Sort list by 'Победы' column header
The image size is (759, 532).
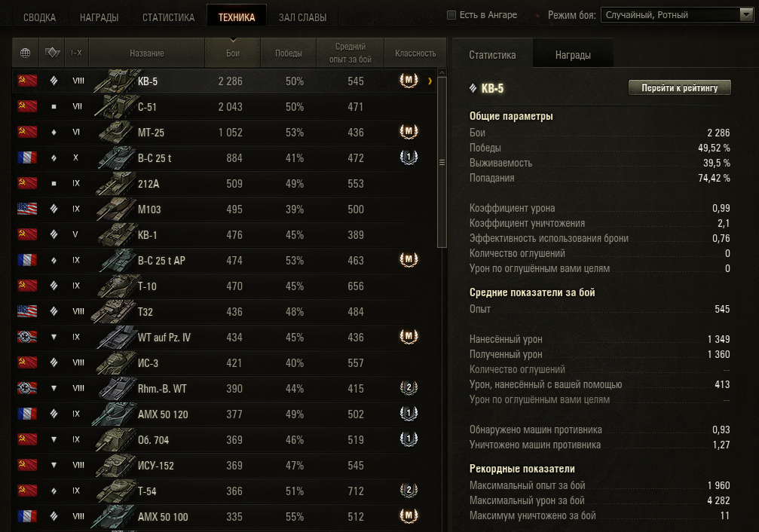point(289,53)
